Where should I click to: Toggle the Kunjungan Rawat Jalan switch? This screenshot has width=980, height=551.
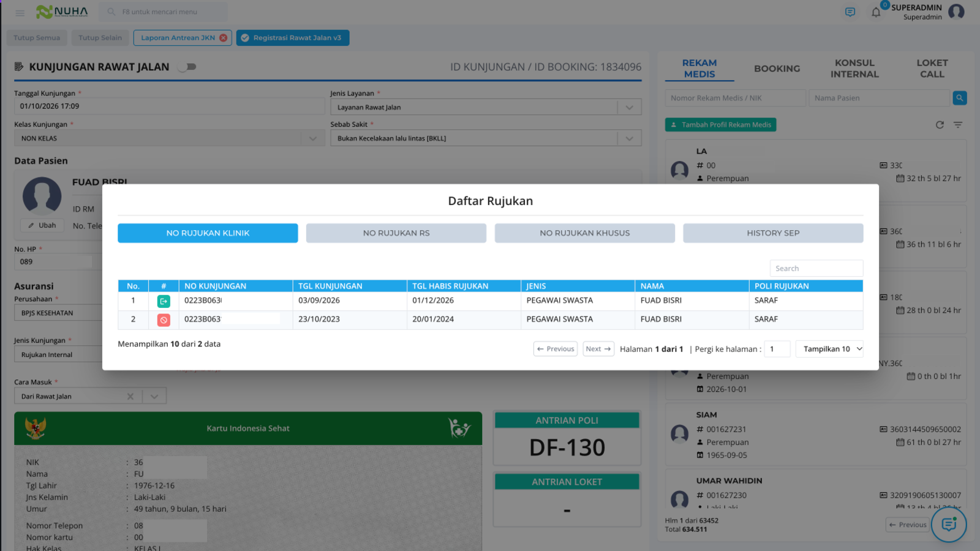187,67
